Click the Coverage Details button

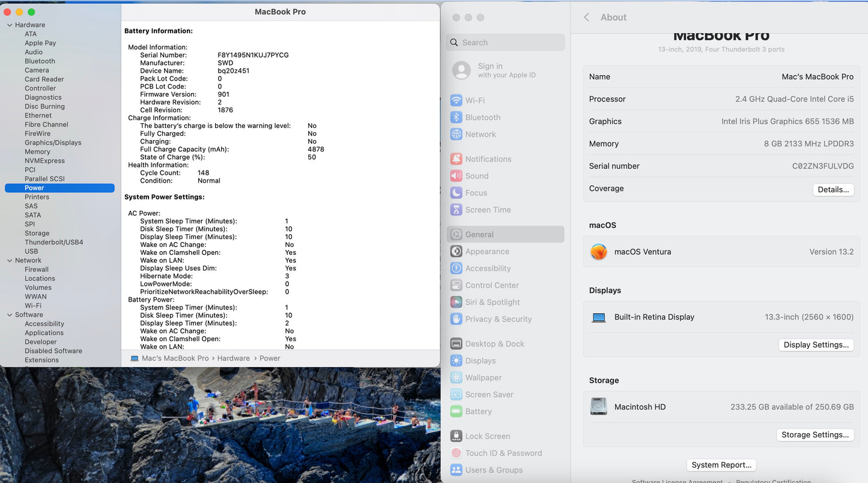(833, 190)
